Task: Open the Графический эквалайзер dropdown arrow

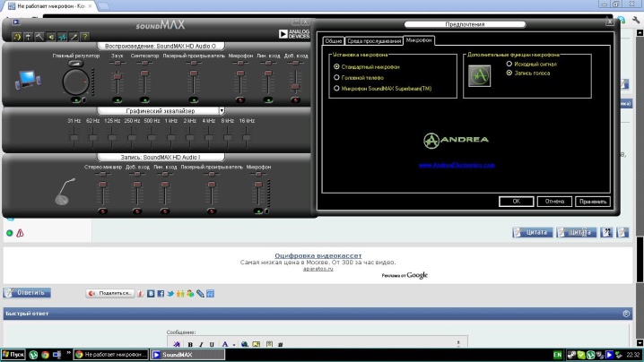Action: tap(222, 111)
